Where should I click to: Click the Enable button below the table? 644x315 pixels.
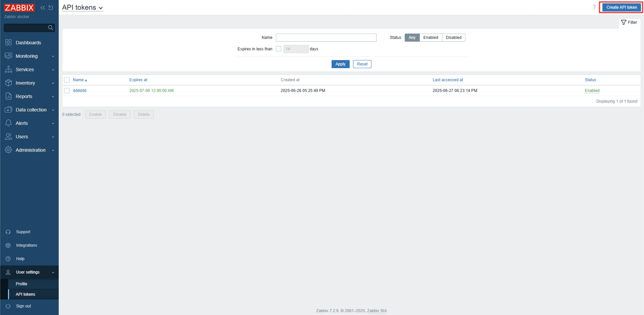pos(95,114)
